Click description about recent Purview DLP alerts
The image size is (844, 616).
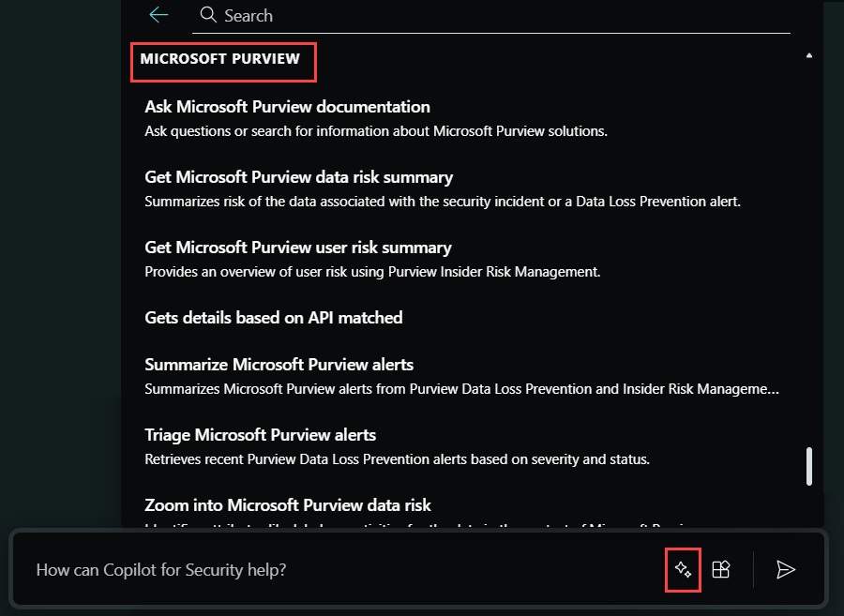point(397,458)
